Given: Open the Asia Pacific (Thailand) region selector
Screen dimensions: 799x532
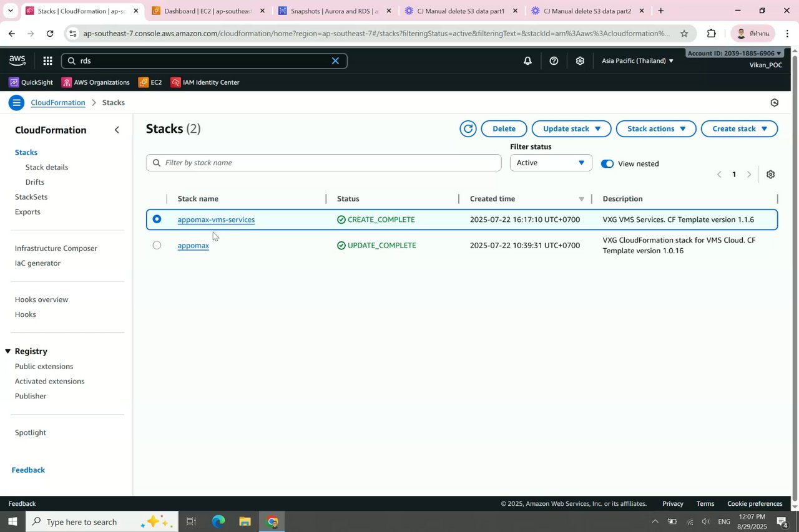Looking at the screenshot, I should [637, 60].
